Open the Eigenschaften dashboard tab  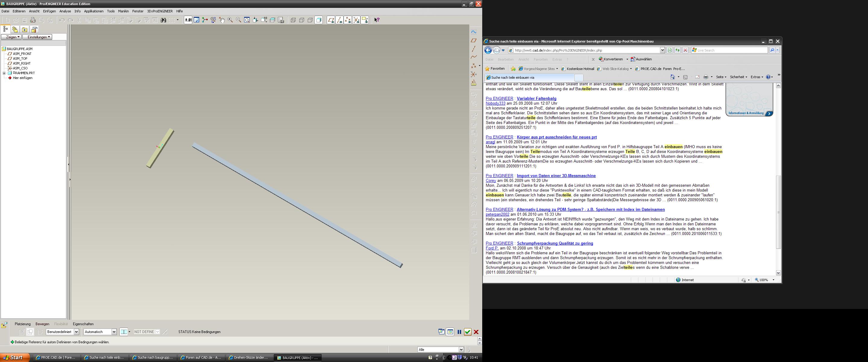[x=83, y=324]
